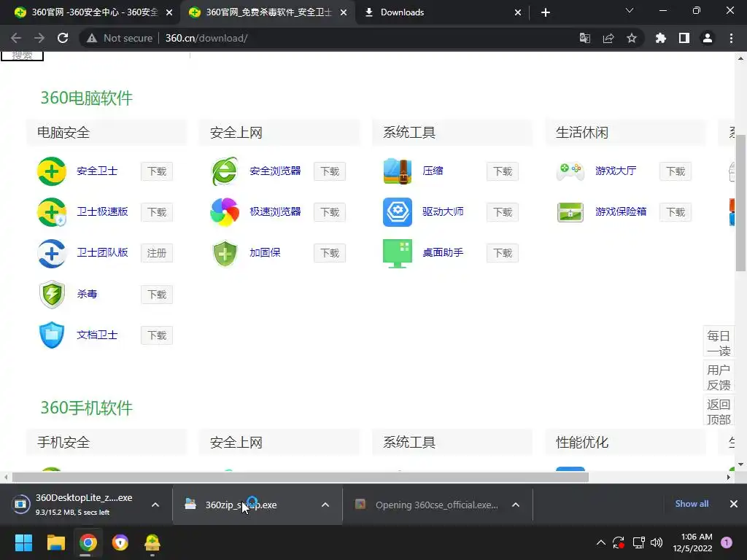This screenshot has width=747, height=560.
Task: Click 返回顶部 to return to top
Action: tap(719, 411)
